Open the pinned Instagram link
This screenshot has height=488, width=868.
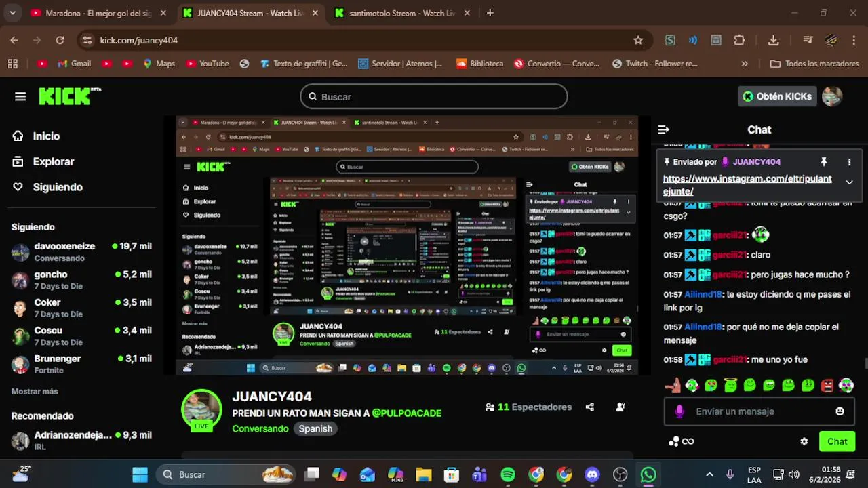tap(747, 185)
